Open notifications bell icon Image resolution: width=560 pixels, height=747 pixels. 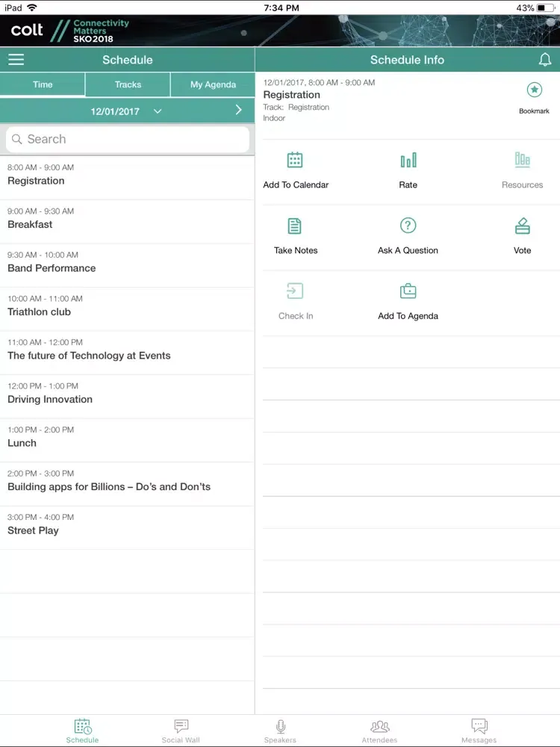click(x=545, y=60)
